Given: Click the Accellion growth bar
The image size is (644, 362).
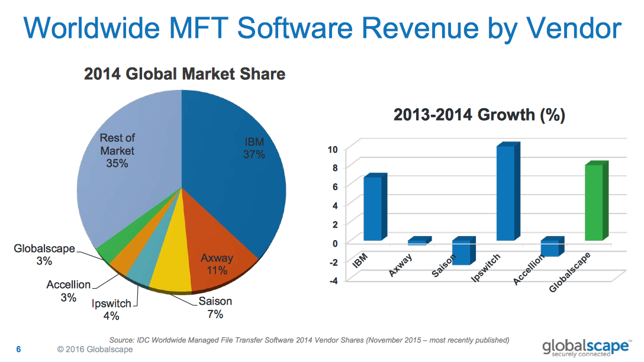Looking at the screenshot, I should point(550,248).
